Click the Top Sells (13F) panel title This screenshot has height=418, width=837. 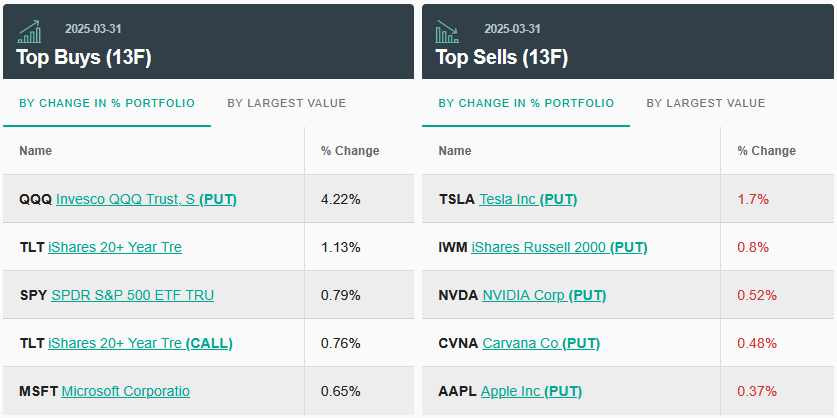[501, 57]
